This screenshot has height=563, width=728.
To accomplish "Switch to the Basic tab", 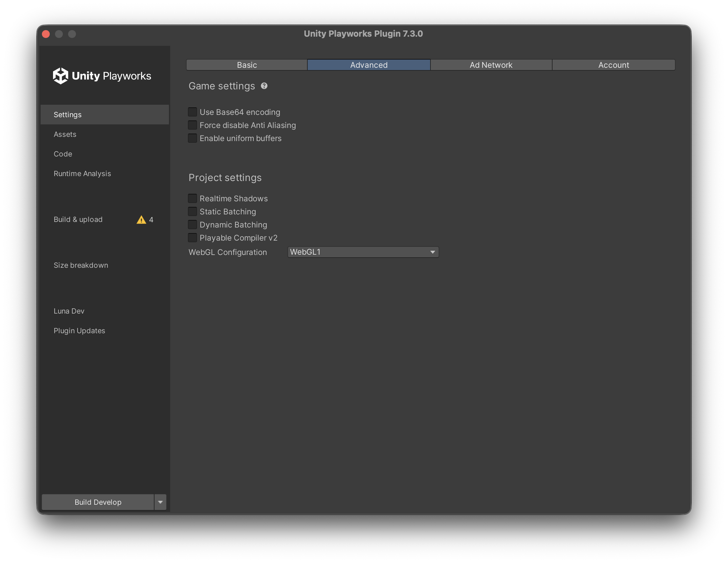I will point(247,65).
